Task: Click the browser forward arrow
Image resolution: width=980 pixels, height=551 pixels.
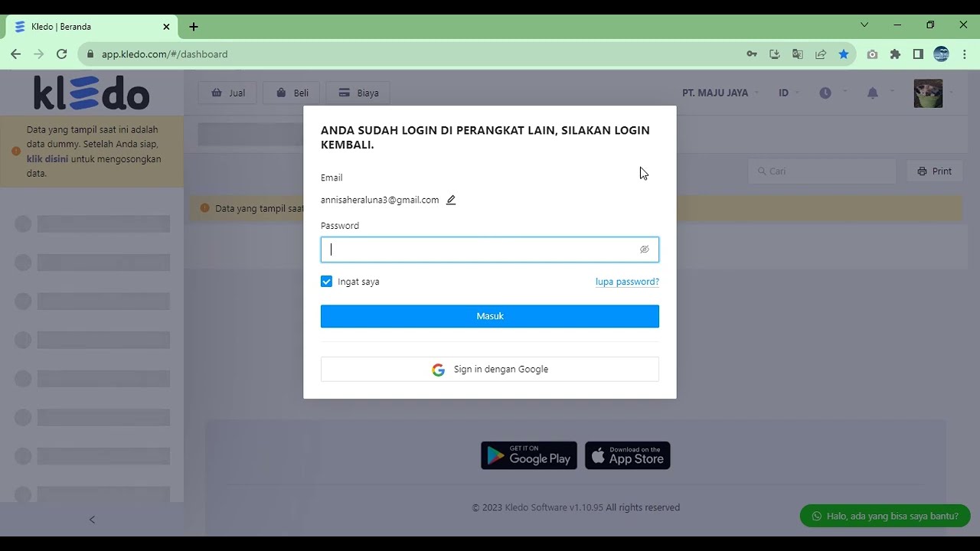Action: (39, 54)
